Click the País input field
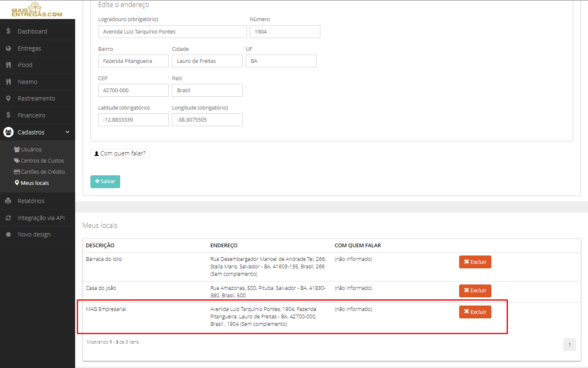 pos(207,91)
